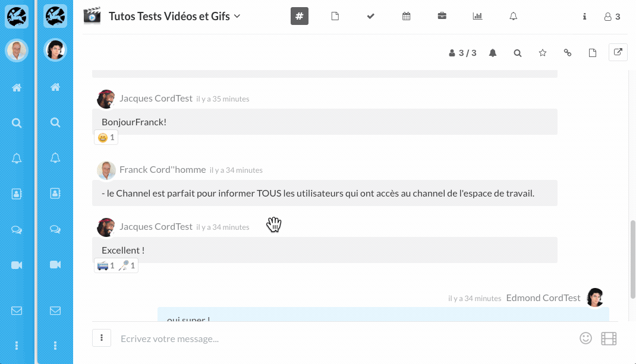636x364 pixels.
Task: Toggle the grinning emoji reaction on BonjourFranck
Action: point(106,138)
